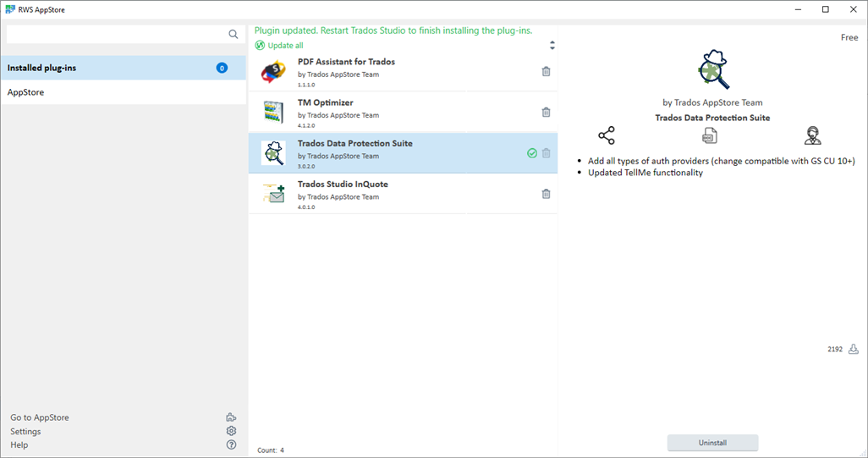This screenshot has width=868, height=458.
Task: Click support agent headset icon
Action: coord(813,135)
